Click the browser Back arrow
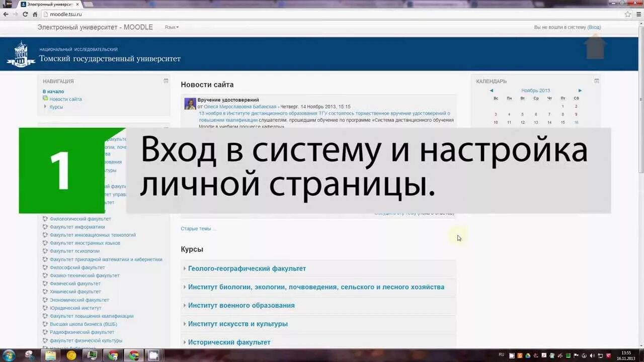The width and height of the screenshot is (644, 362). [x=6, y=14]
